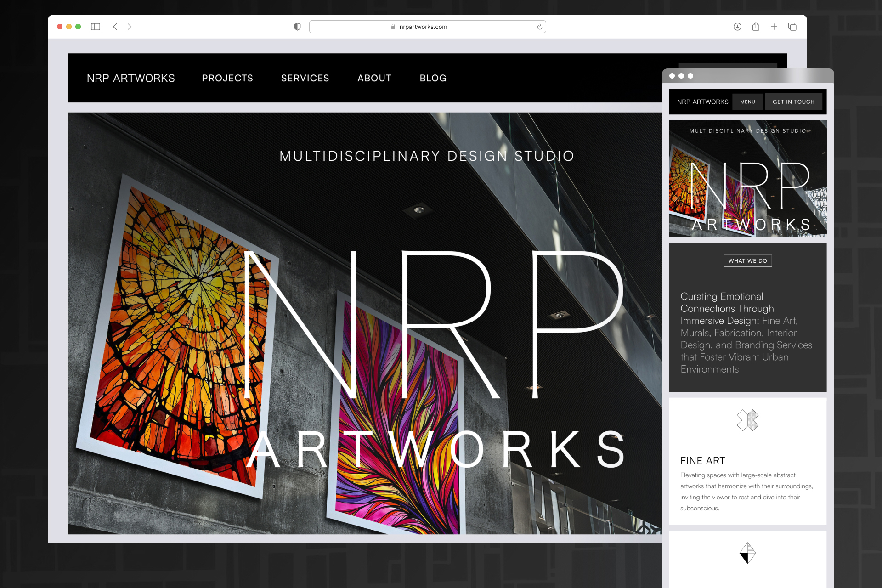Screen dimensions: 882x588
Task: Select the diamond icon on the bottom card
Action: (748, 553)
